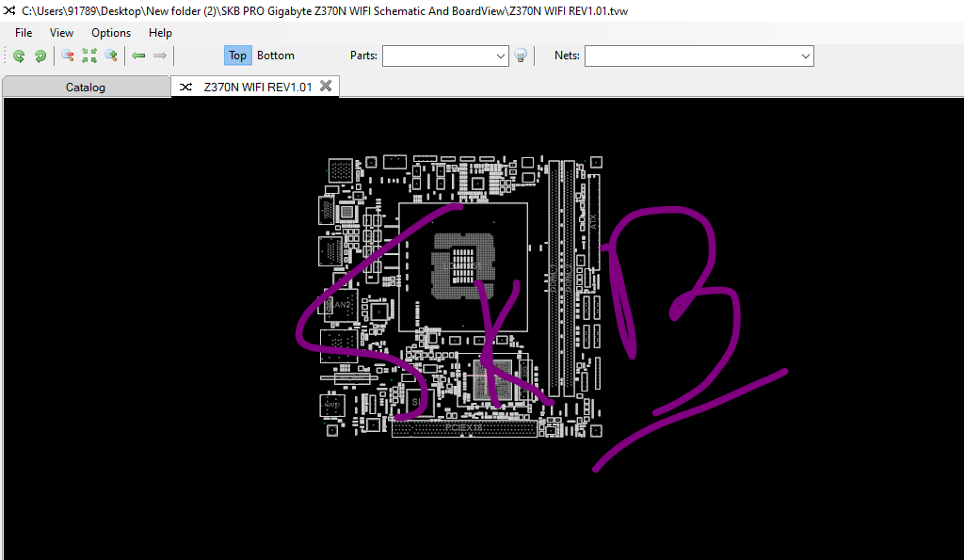The height and width of the screenshot is (560, 964).
Task: Click the shuffle icon on Z370N tab
Action: pos(185,88)
